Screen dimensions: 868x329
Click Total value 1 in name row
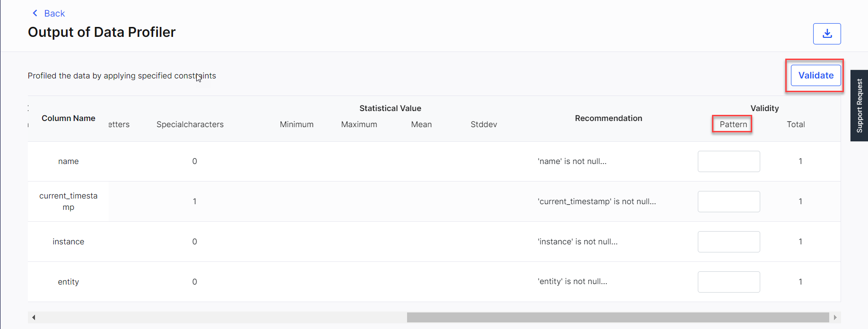point(800,161)
